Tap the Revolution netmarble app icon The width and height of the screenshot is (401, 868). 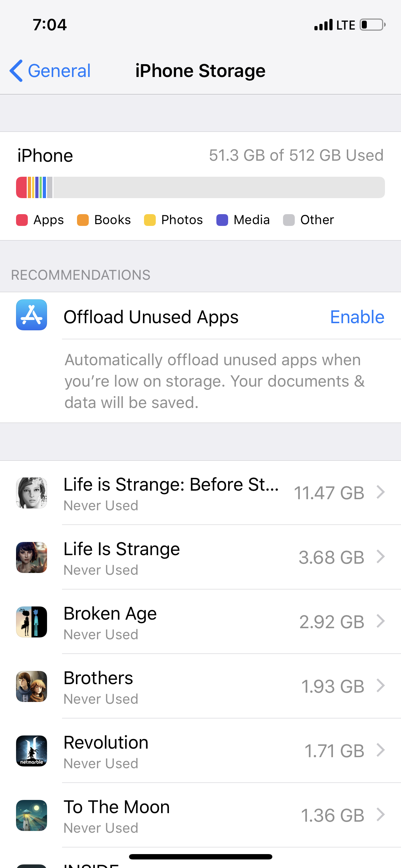click(31, 751)
